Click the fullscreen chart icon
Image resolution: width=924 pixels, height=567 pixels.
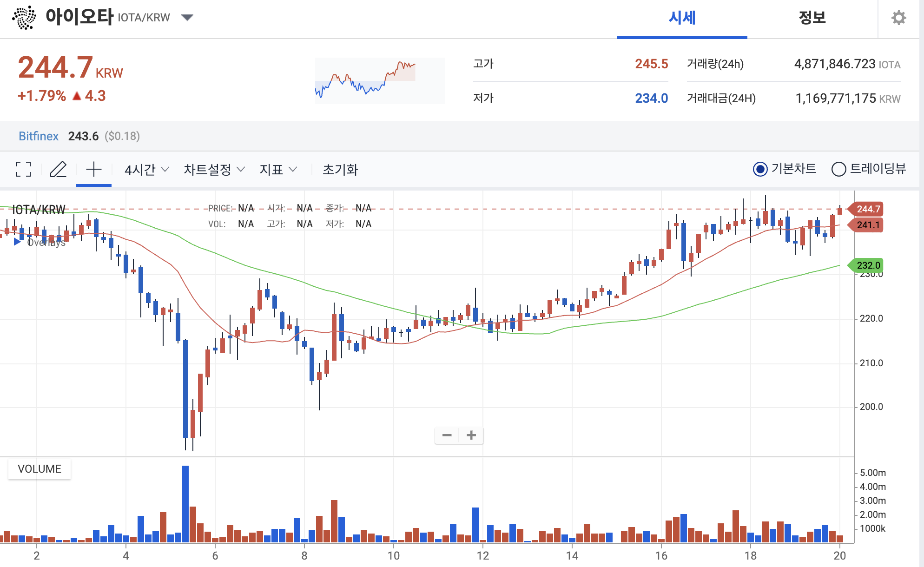click(23, 169)
